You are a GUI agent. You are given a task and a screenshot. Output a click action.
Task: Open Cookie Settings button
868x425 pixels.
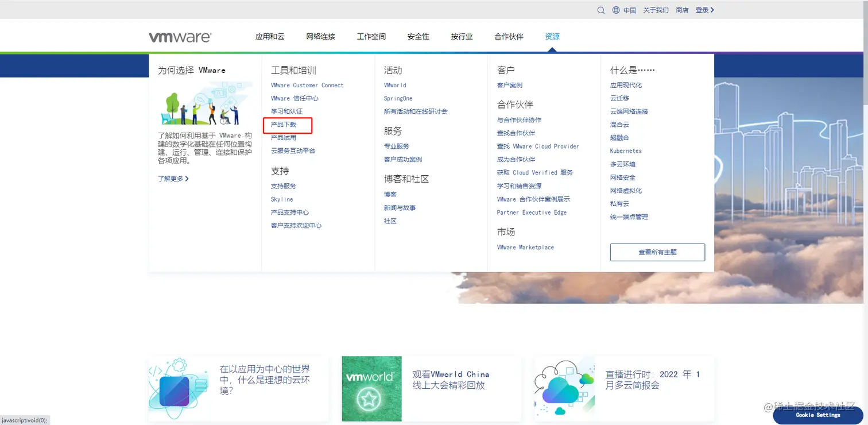(x=818, y=415)
